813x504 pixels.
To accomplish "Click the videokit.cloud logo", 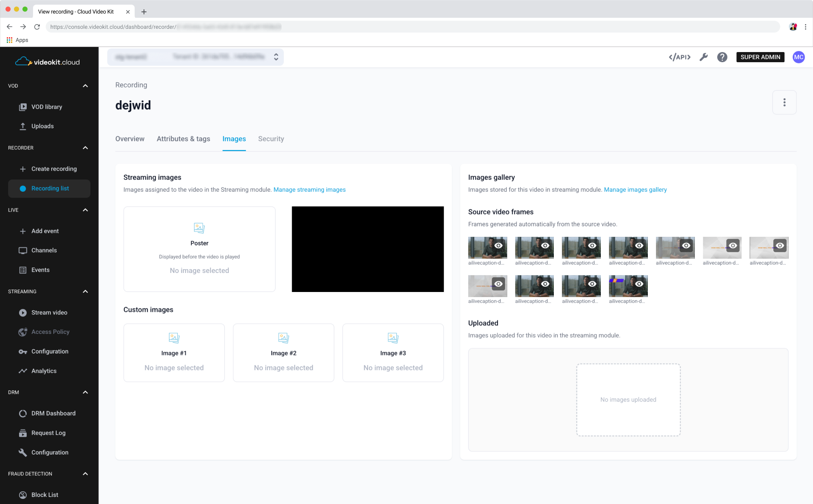I will click(47, 62).
